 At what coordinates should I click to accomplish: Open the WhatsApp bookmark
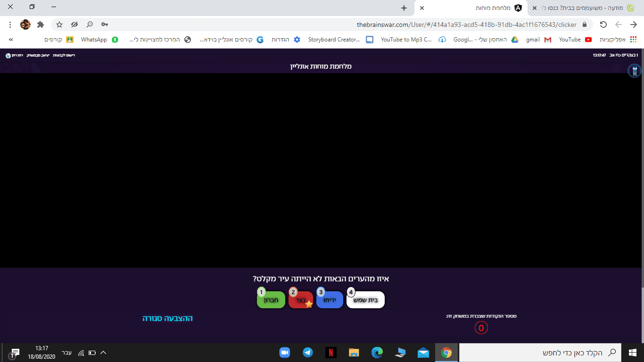99,40
